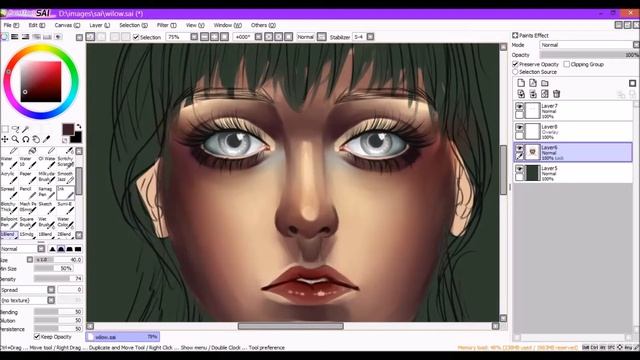Open the Selection menu

click(133, 25)
